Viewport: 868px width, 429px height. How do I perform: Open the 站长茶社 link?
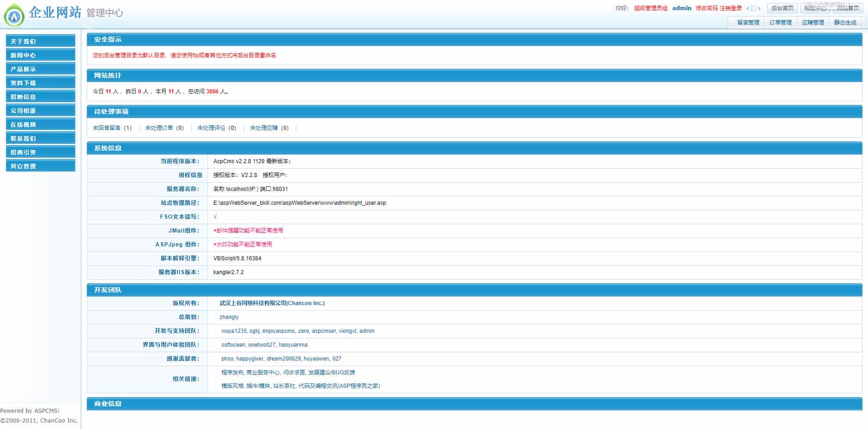pos(284,386)
